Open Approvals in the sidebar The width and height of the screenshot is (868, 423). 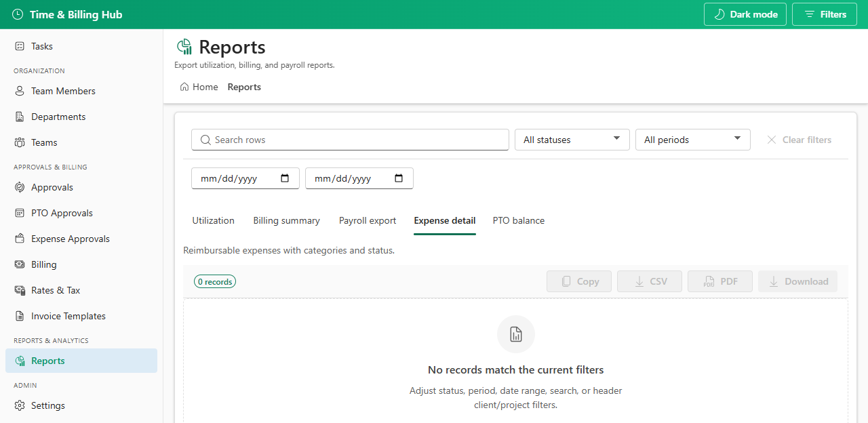click(x=81, y=187)
